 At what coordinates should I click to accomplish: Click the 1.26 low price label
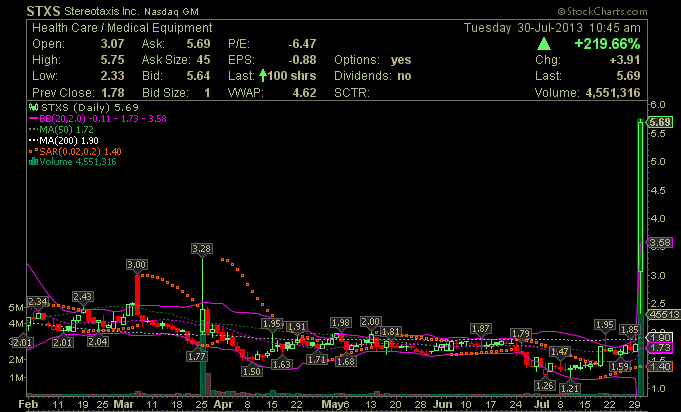coord(545,386)
